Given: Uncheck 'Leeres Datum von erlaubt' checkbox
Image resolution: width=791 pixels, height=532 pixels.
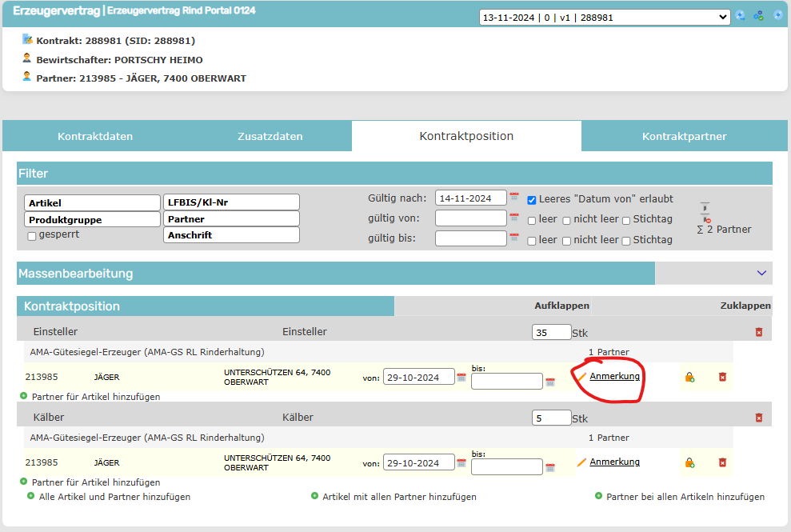Looking at the screenshot, I should [x=532, y=199].
